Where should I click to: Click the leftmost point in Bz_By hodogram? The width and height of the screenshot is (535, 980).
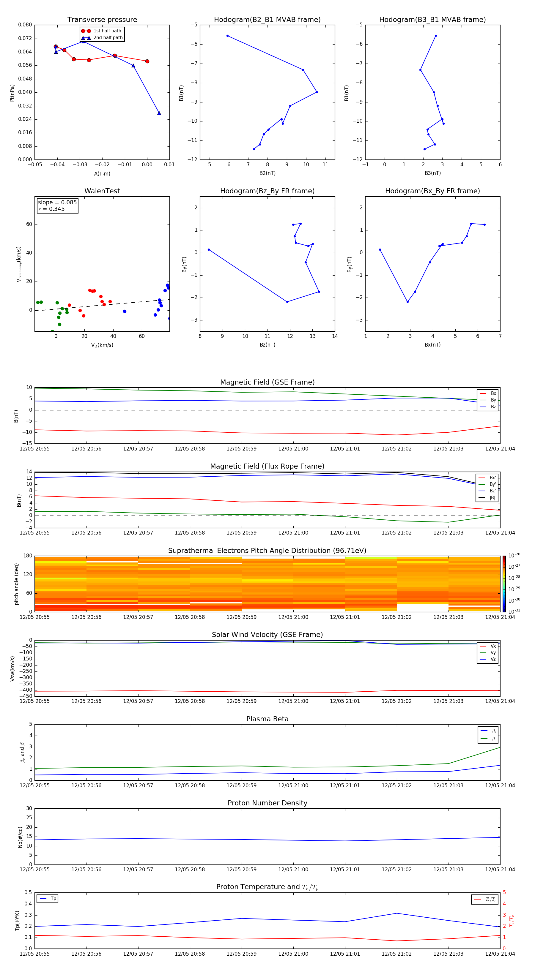click(x=209, y=249)
